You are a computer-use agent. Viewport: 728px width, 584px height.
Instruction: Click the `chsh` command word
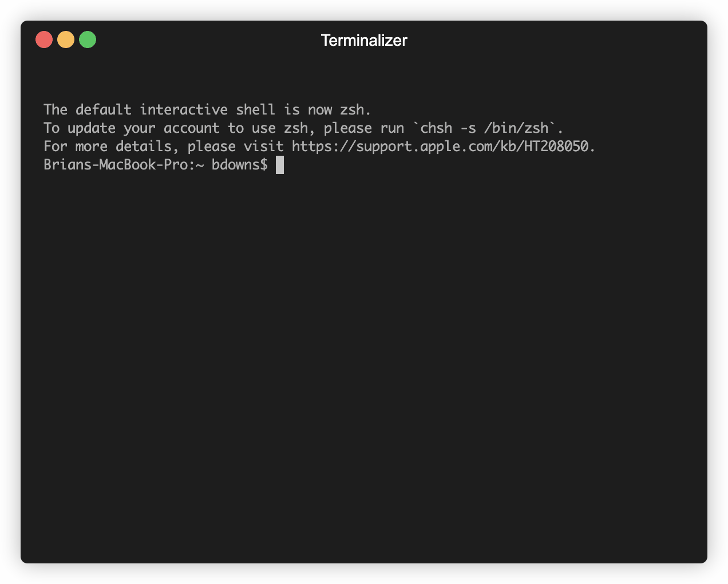[x=436, y=128]
